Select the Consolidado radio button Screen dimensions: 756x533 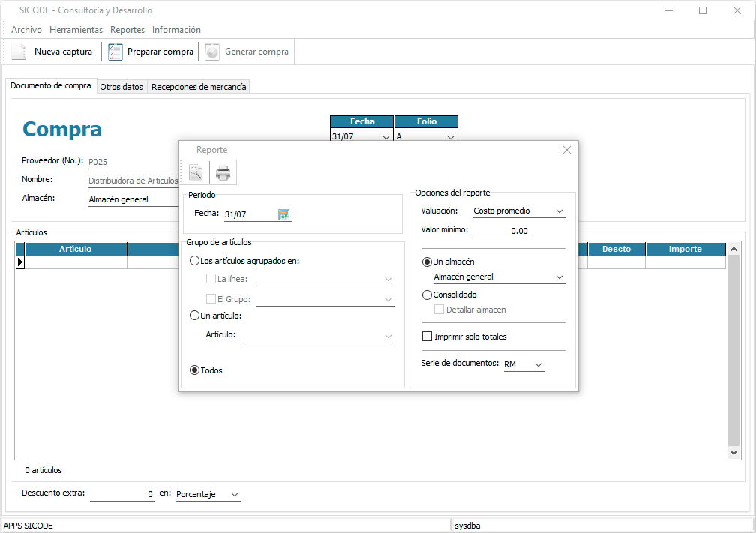pos(427,295)
